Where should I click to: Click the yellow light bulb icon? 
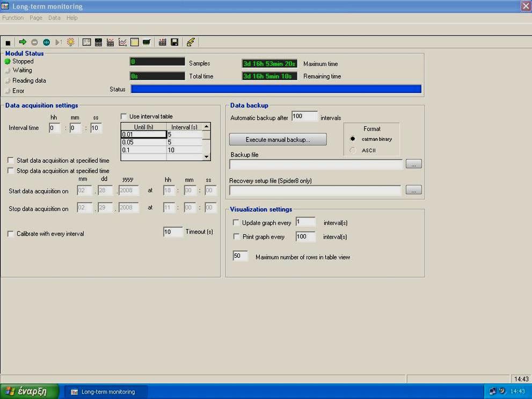click(x=70, y=42)
